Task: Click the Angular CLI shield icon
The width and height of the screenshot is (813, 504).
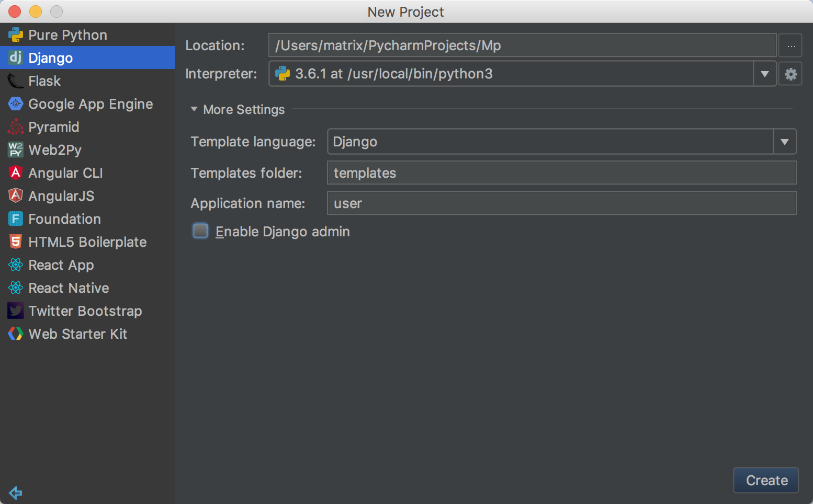Action: [x=16, y=173]
